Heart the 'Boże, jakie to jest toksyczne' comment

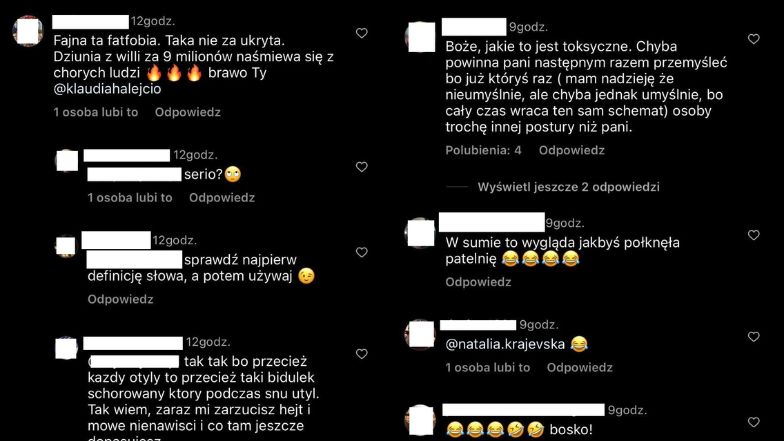754,39
